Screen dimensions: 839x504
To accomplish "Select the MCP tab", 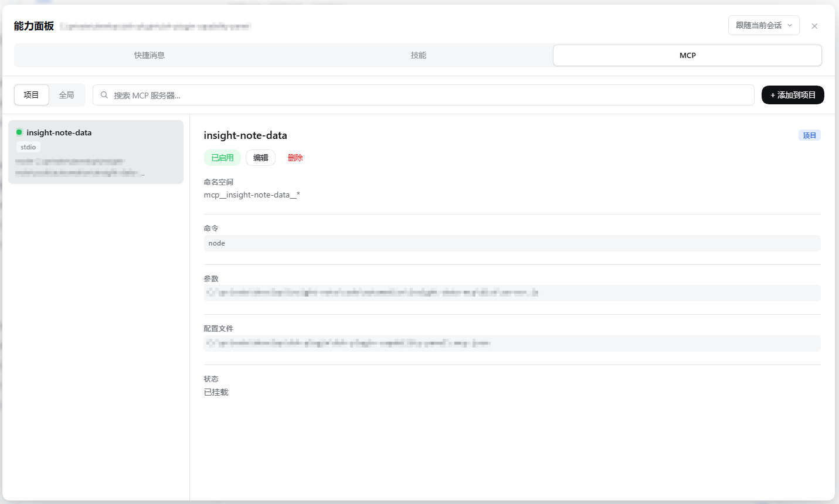I will click(687, 55).
